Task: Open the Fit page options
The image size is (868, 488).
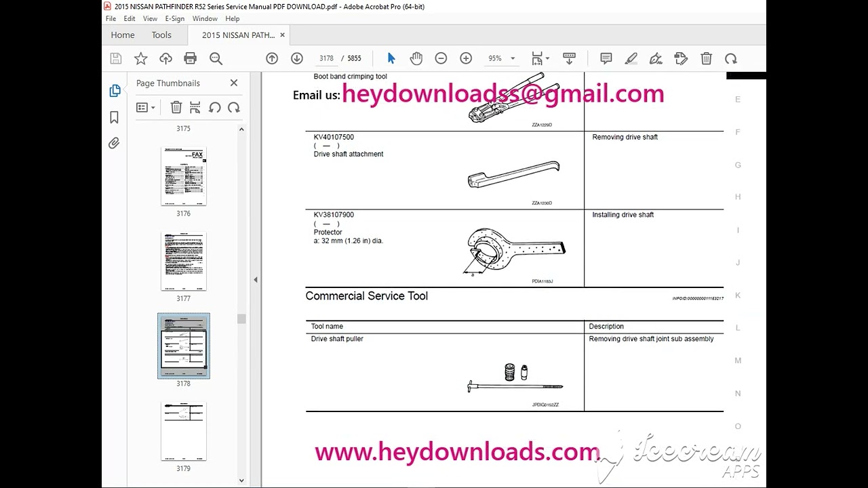Action: coord(540,58)
